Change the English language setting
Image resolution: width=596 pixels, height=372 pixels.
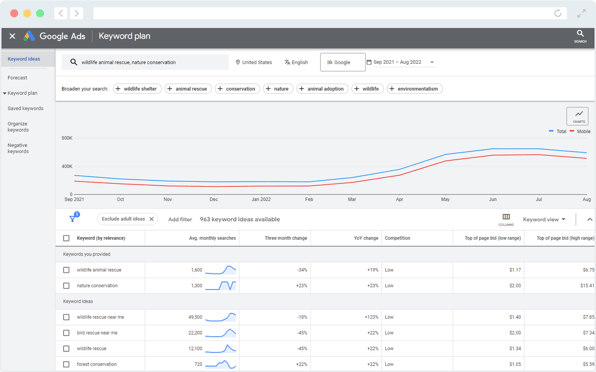coord(296,62)
